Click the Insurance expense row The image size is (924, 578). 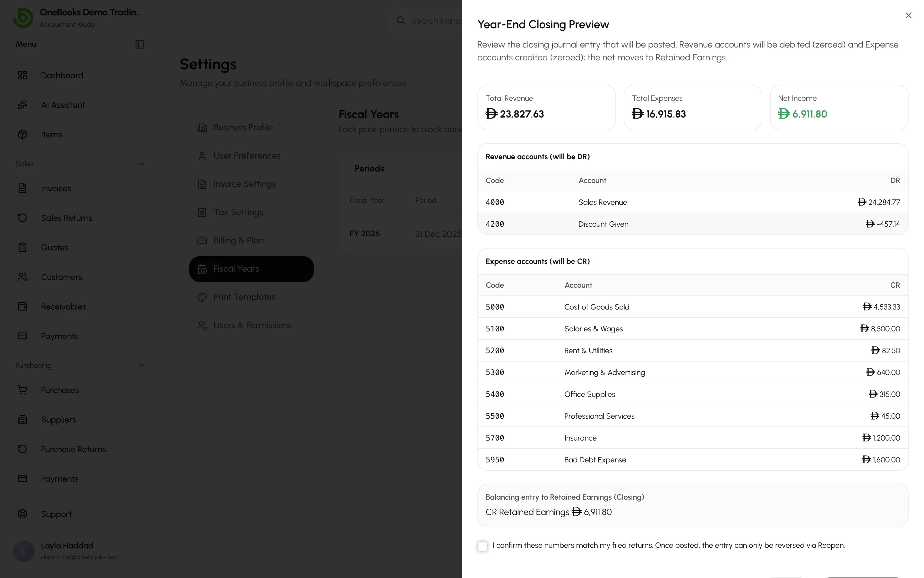(693, 438)
